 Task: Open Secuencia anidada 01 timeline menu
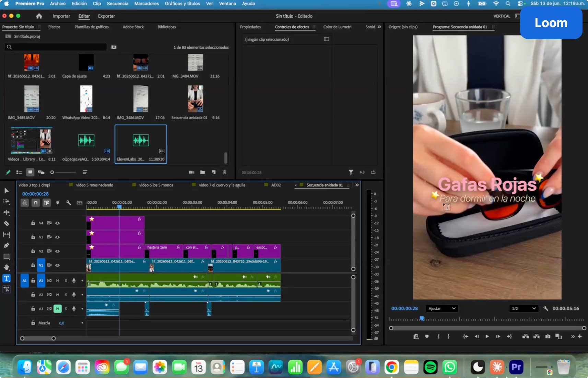pos(348,185)
